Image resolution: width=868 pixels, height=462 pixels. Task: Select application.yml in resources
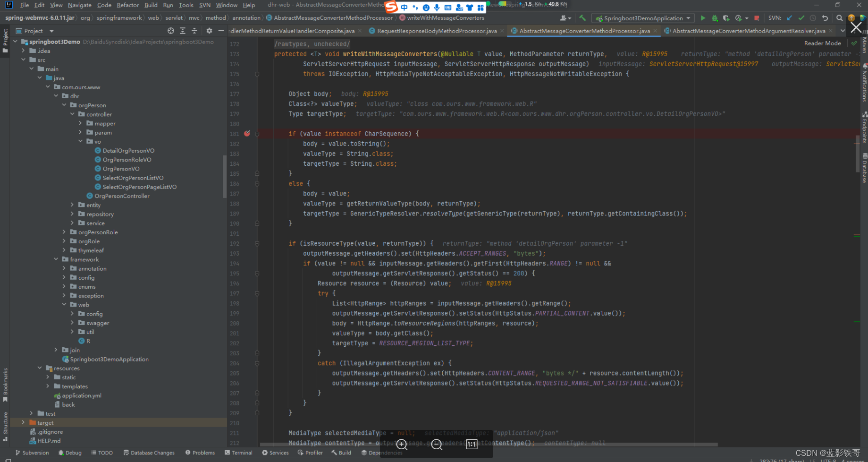[x=81, y=395]
